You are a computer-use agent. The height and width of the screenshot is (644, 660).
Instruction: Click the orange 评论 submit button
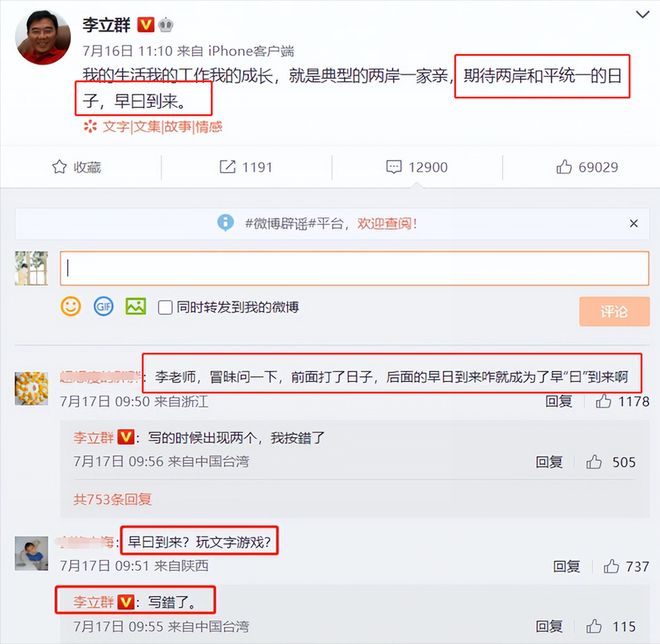(x=614, y=311)
